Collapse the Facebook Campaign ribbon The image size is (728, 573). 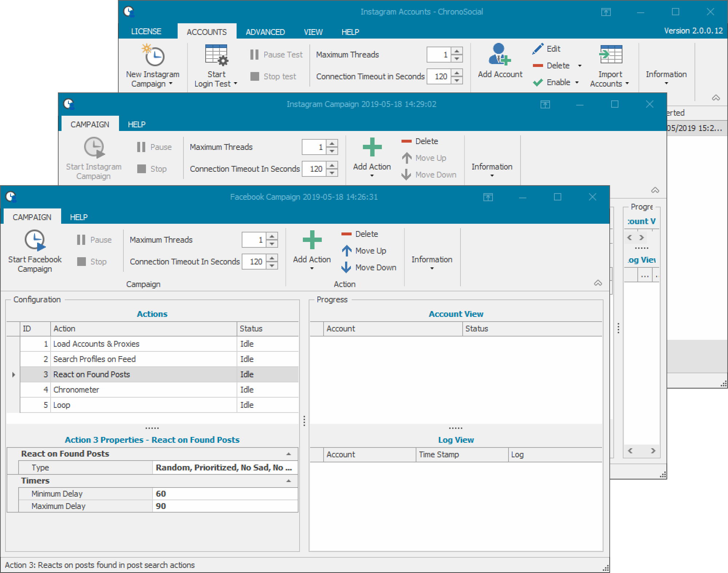tap(598, 283)
